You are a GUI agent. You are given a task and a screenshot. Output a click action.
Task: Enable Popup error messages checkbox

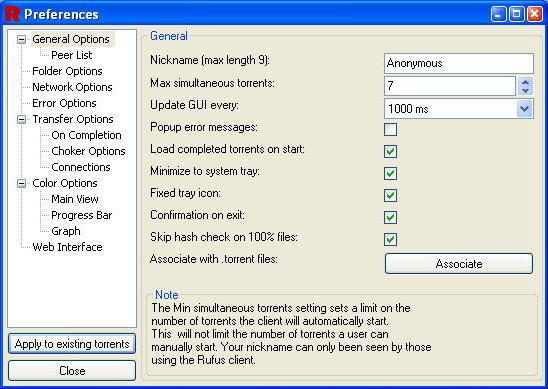coord(390,129)
